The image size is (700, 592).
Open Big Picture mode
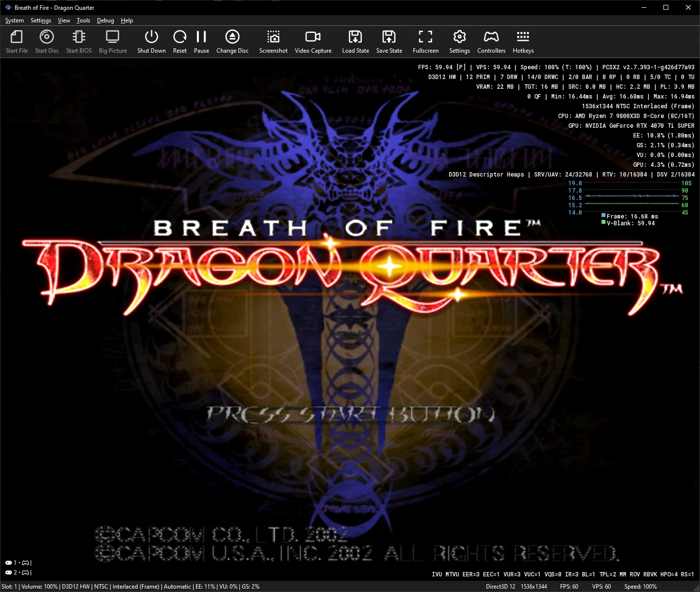(x=113, y=41)
